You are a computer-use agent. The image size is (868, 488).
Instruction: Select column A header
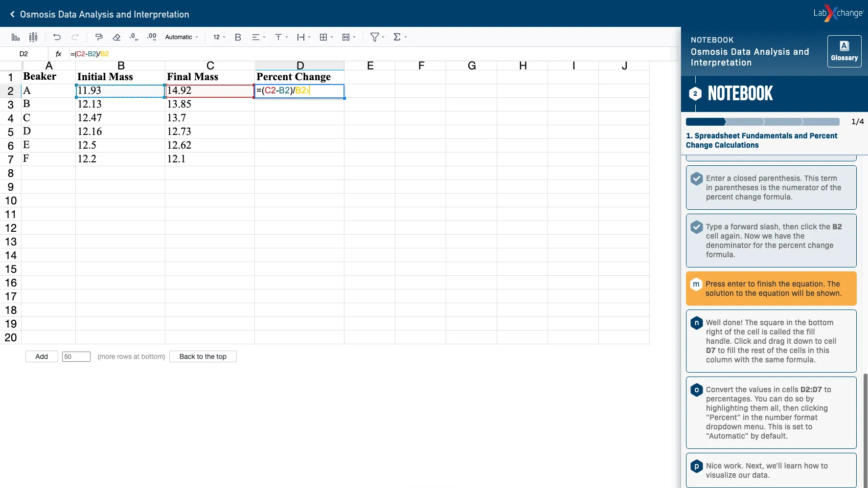pyautogui.click(x=48, y=66)
